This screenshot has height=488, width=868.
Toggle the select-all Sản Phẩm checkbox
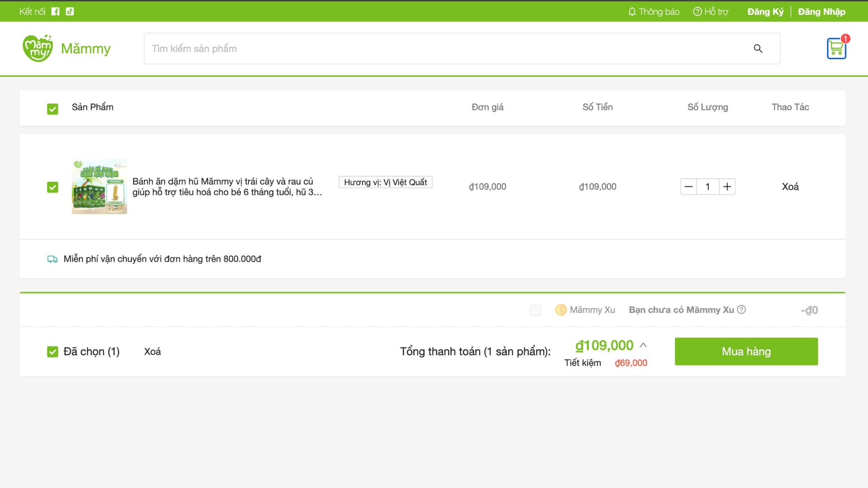52,109
